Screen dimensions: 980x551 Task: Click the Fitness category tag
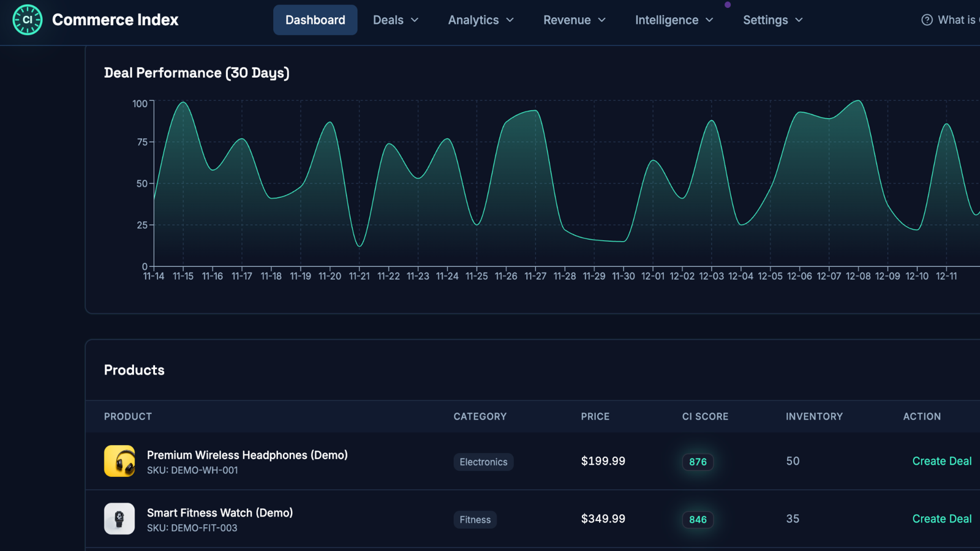pyautogui.click(x=475, y=519)
